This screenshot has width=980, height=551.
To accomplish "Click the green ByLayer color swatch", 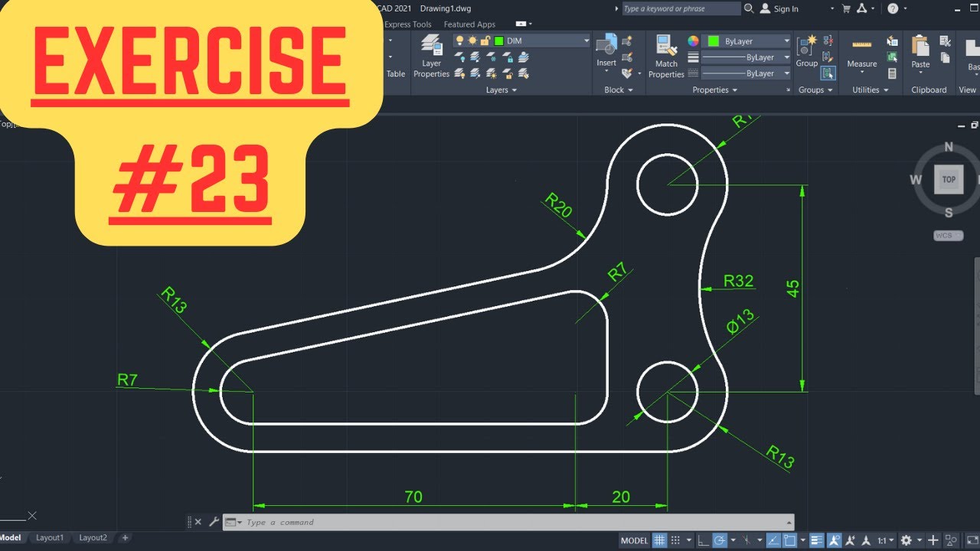I will 714,41.
